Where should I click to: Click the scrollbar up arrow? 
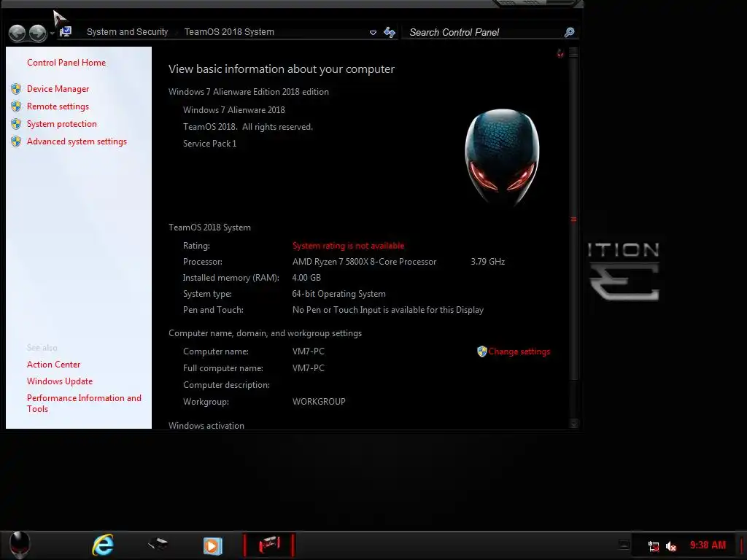573,52
